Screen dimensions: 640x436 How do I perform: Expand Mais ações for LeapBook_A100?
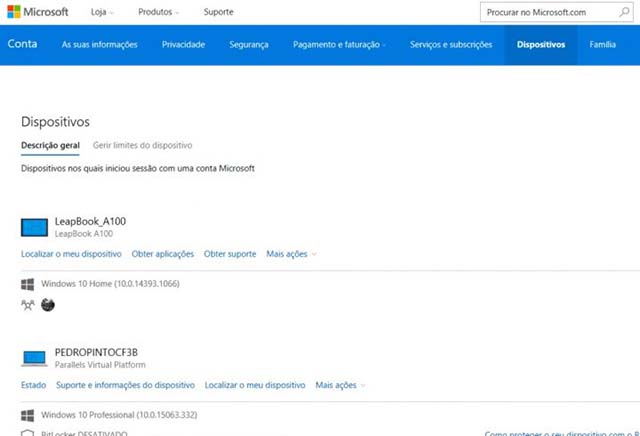pyautogui.click(x=291, y=254)
